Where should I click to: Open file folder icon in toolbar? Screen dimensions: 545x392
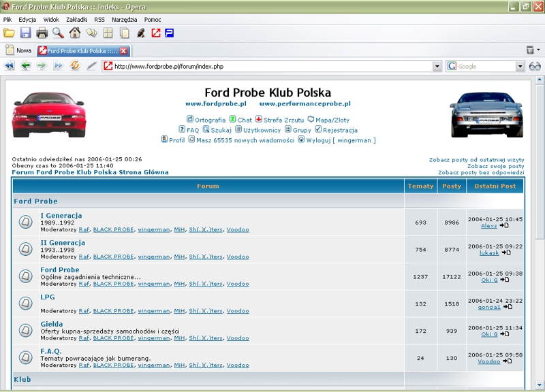(9, 33)
